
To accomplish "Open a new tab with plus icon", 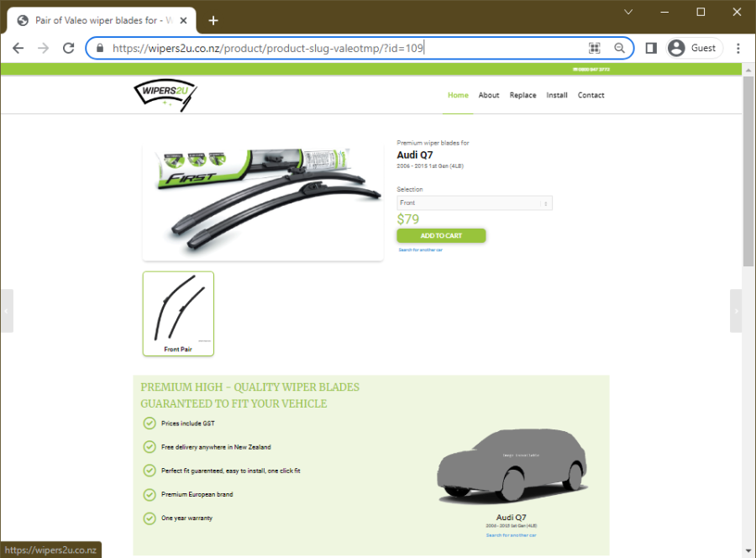I will click(x=213, y=20).
